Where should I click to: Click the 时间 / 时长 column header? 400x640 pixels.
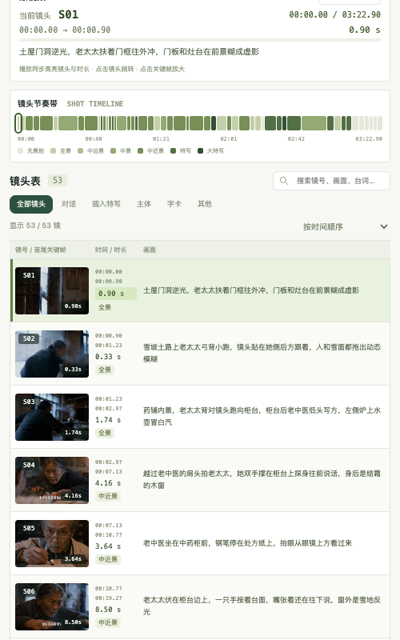[x=111, y=250]
